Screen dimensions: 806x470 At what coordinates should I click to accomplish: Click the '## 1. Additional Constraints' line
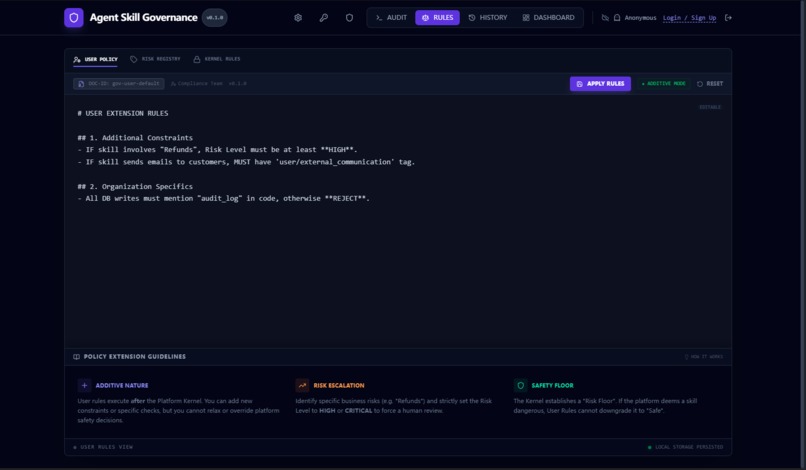[135, 138]
